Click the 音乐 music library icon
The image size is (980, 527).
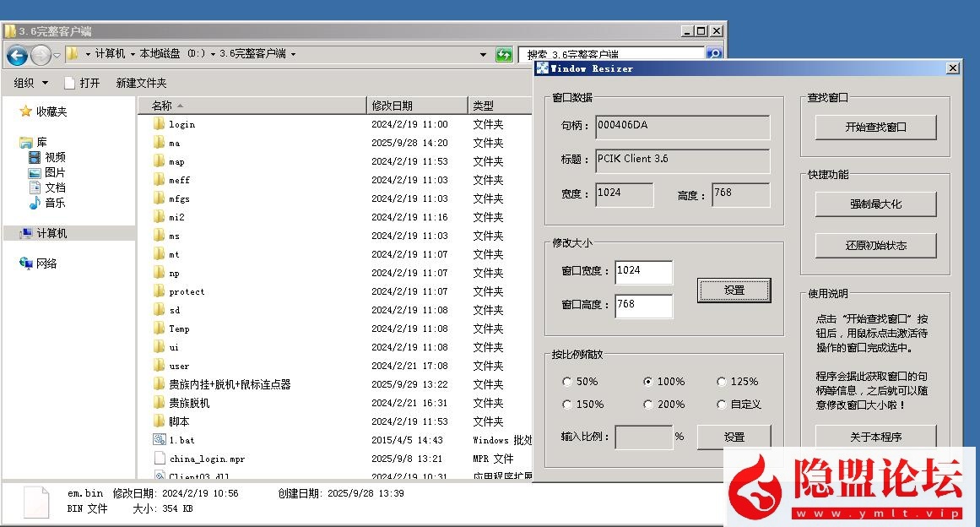[x=35, y=203]
